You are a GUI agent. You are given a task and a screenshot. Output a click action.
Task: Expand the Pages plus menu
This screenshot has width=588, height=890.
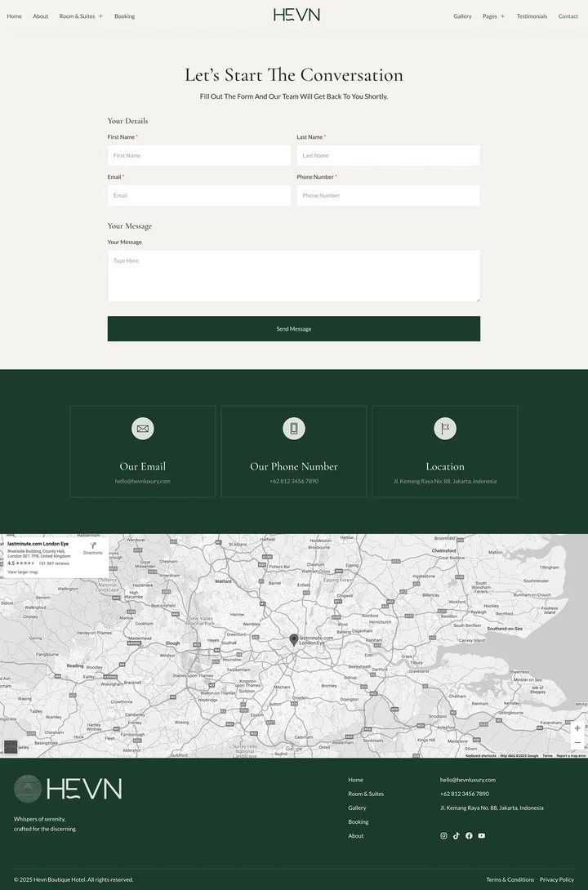[x=502, y=16]
